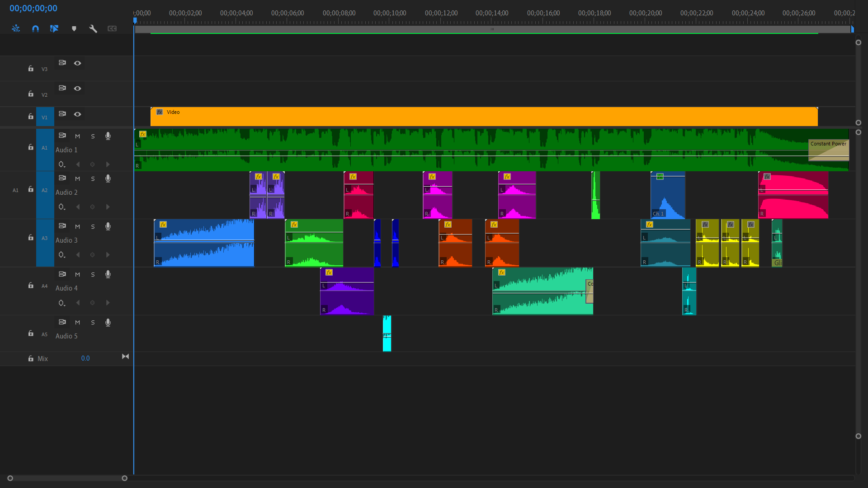Toggle sync lock on V3 track

(62, 63)
